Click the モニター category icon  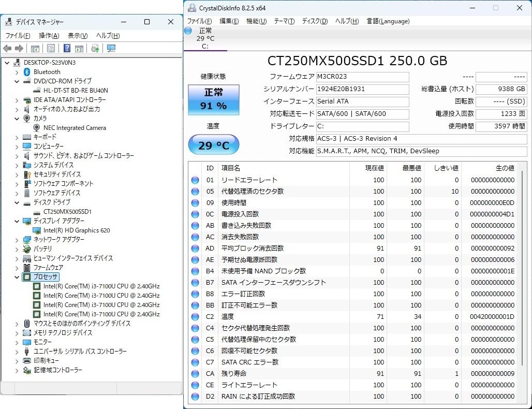27,342
